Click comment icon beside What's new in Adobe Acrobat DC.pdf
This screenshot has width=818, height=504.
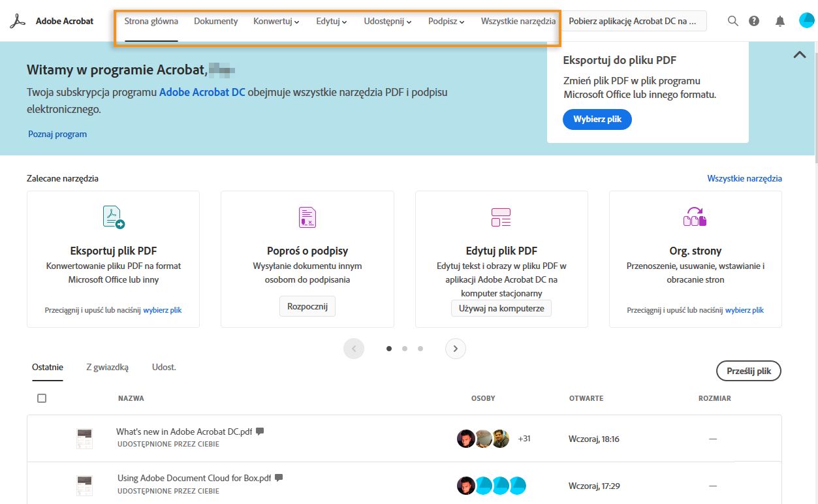260,431
